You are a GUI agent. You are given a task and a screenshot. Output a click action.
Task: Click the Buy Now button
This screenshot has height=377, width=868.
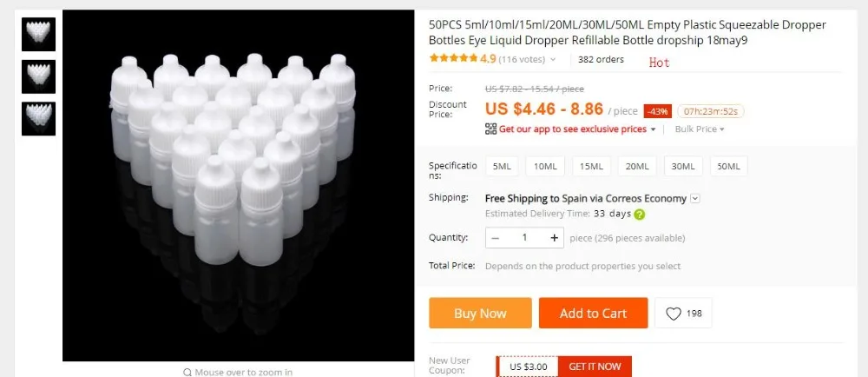480,313
